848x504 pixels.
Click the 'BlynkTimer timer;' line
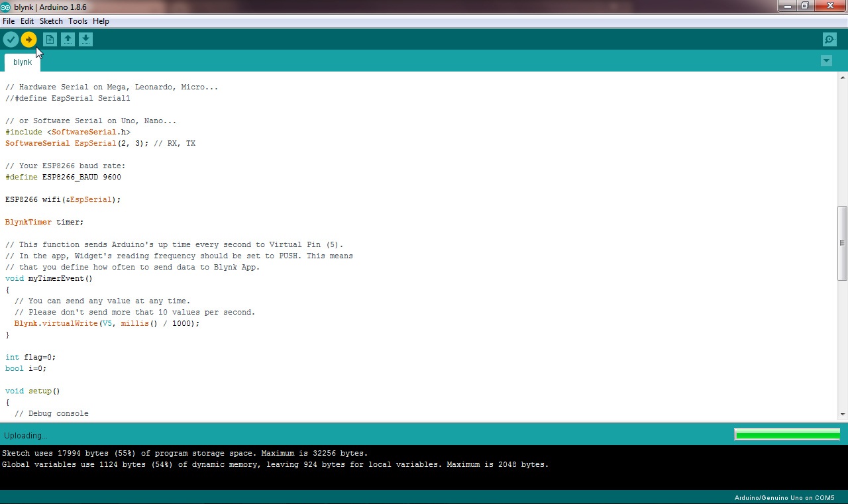pyautogui.click(x=44, y=222)
